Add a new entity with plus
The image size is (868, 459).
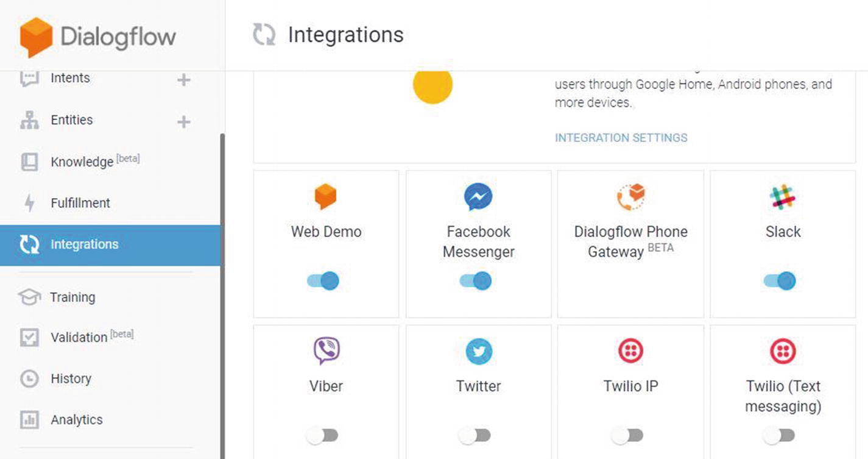[183, 122]
